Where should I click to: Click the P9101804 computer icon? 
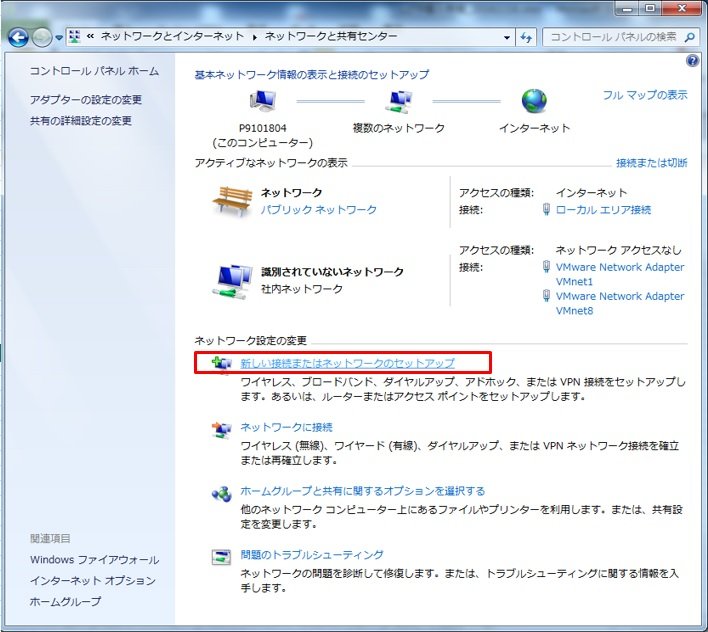click(262, 102)
